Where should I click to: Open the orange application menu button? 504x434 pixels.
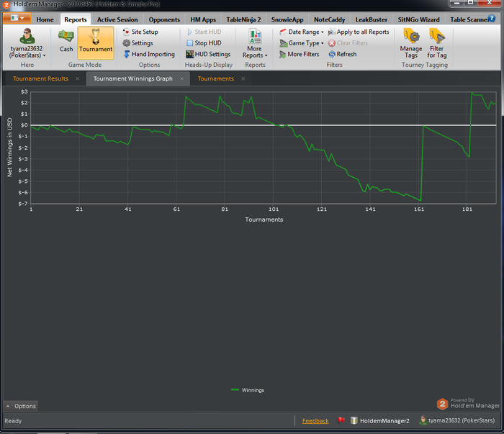[17, 18]
